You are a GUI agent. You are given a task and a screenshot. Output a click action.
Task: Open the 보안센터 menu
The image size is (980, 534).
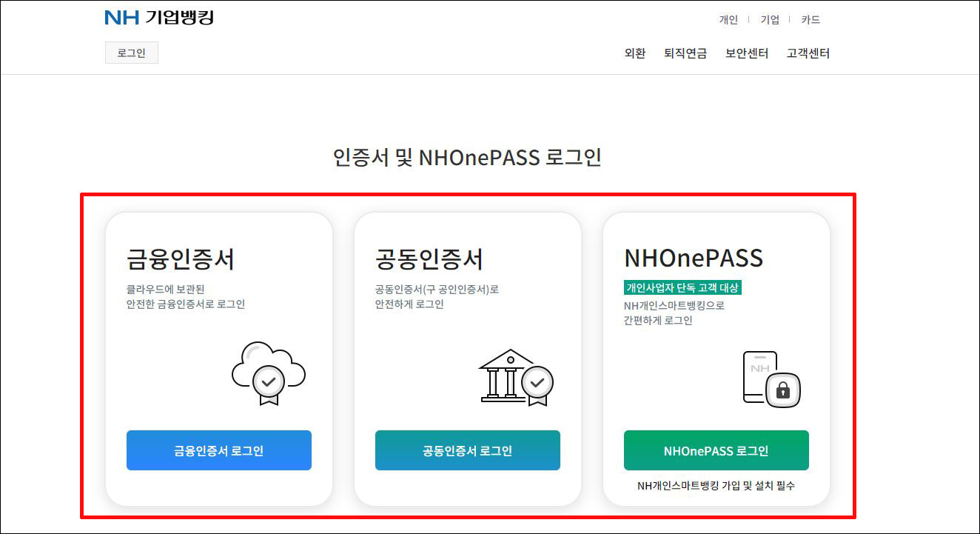pos(747,53)
